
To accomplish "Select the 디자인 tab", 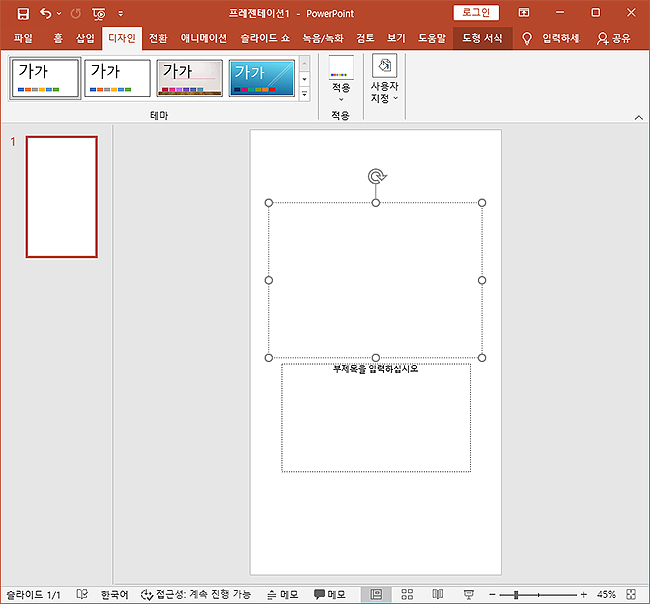I will [x=122, y=39].
